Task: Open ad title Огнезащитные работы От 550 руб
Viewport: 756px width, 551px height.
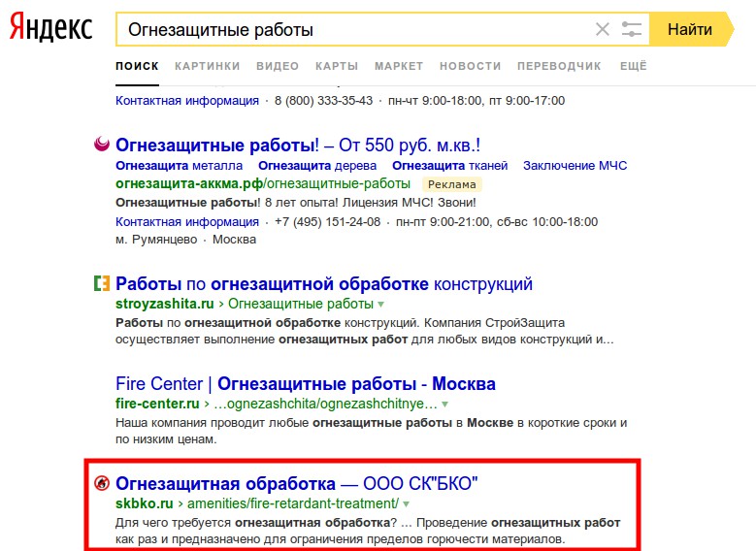Action: pyautogui.click(x=298, y=146)
